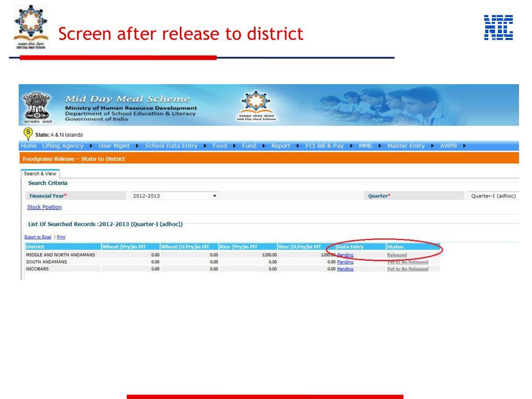
Task: Expand arrow next to School Data Entry
Action: coord(205,145)
